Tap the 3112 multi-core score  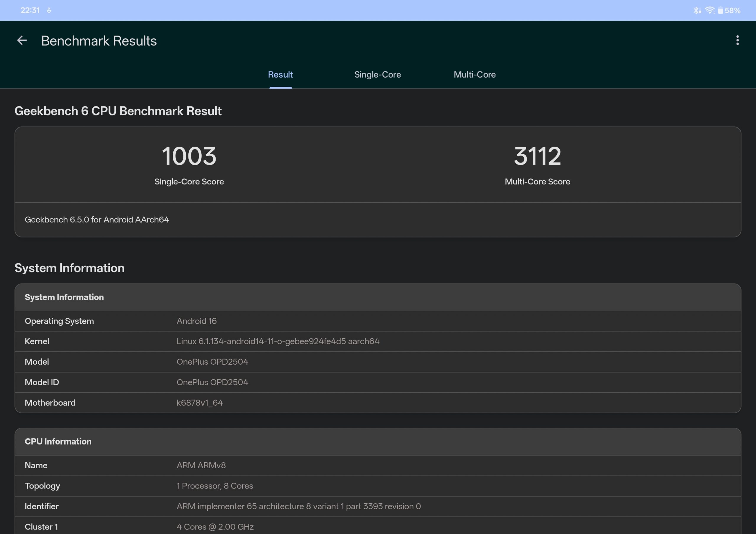click(x=537, y=156)
